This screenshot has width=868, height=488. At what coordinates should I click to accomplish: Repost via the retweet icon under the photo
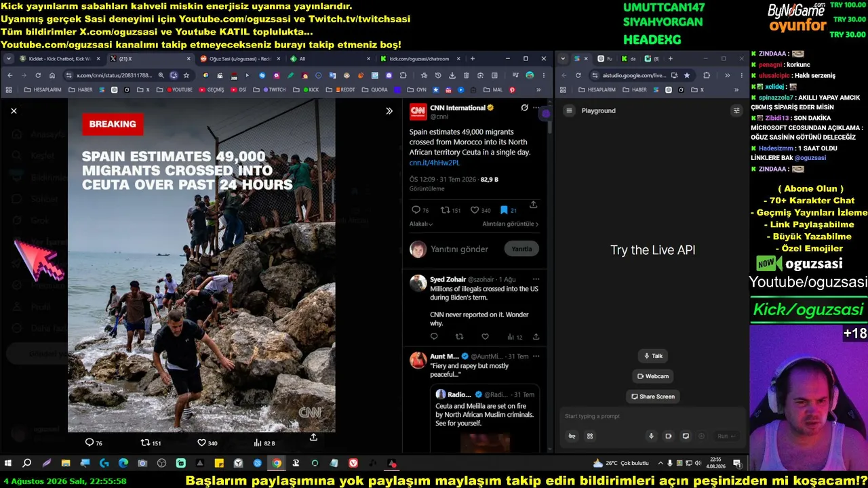pos(144,443)
